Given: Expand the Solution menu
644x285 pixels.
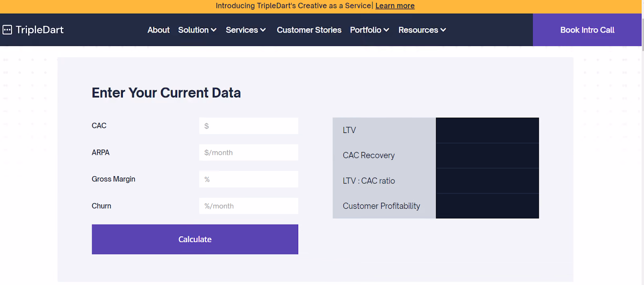Looking at the screenshot, I should pos(197,30).
